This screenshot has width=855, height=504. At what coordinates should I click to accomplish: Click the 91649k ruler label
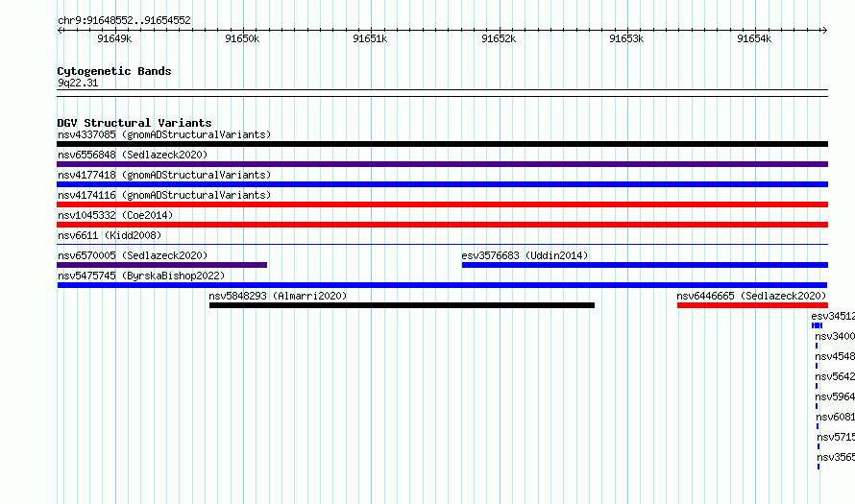pyautogui.click(x=114, y=38)
